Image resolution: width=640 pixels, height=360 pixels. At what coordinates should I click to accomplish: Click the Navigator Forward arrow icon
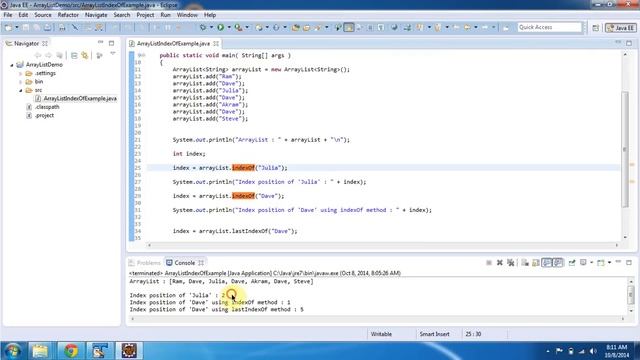coord(49,55)
